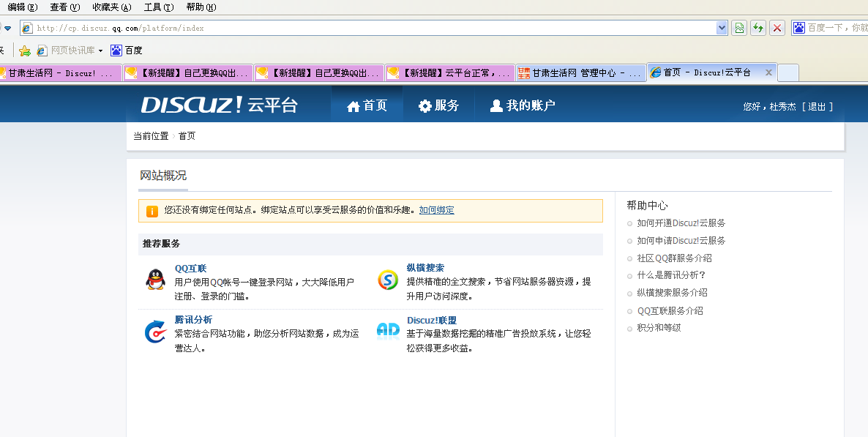The width and height of the screenshot is (868, 437).
Task: Open the 纵横搜索 service link
Action: [x=425, y=267]
